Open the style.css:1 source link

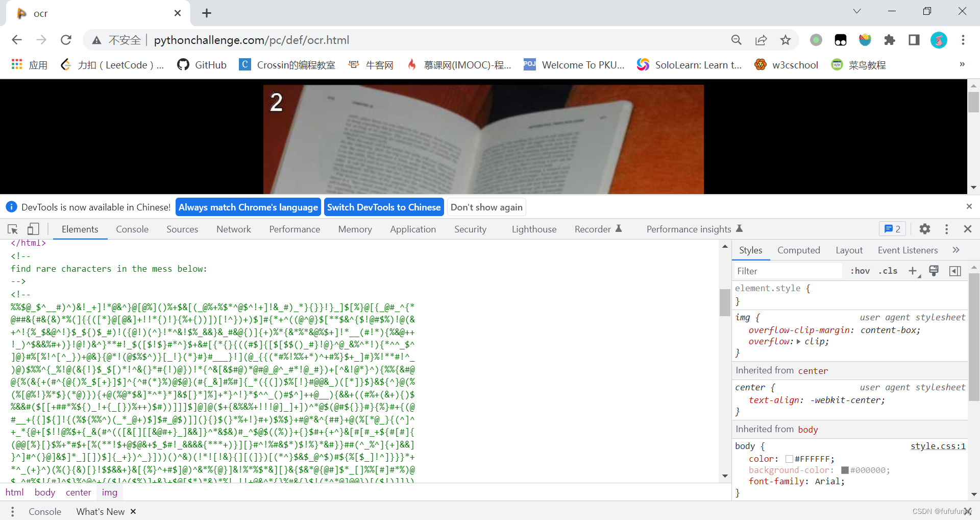coord(938,445)
